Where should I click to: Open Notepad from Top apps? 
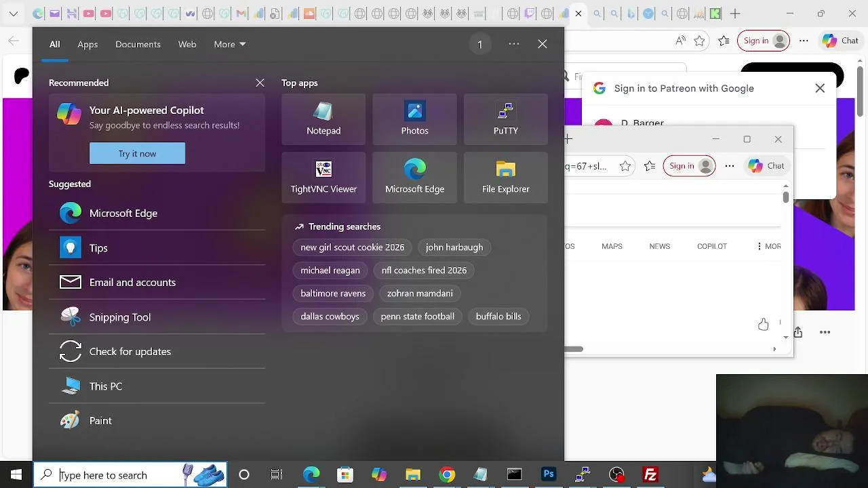click(323, 119)
